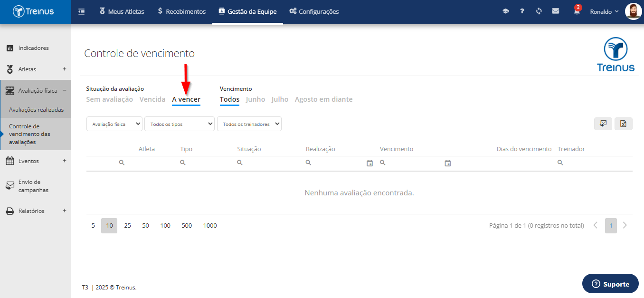
Task: Filter Vencimento by Junho
Action: coord(256,99)
